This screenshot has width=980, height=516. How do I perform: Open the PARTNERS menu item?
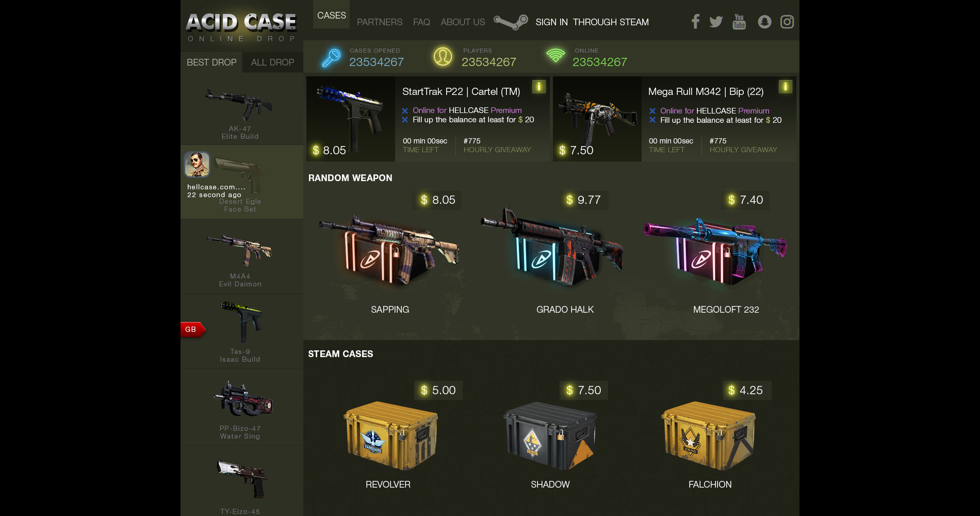pos(380,22)
